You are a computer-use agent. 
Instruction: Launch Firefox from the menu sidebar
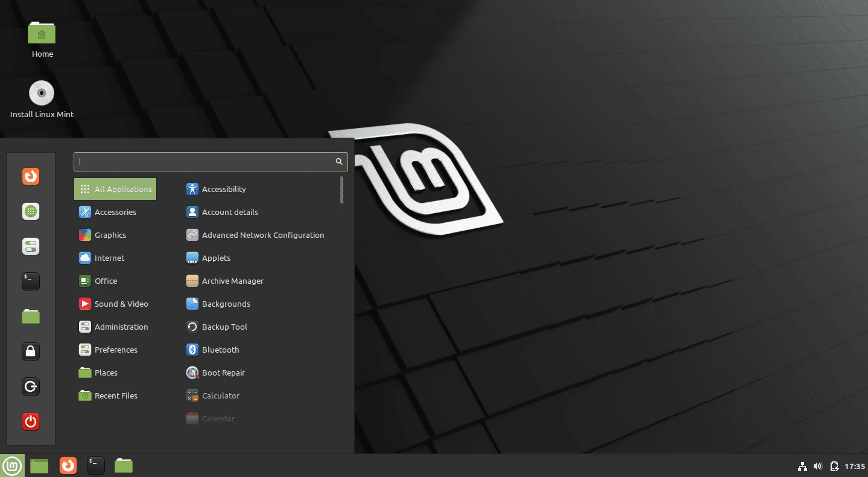pyautogui.click(x=30, y=176)
